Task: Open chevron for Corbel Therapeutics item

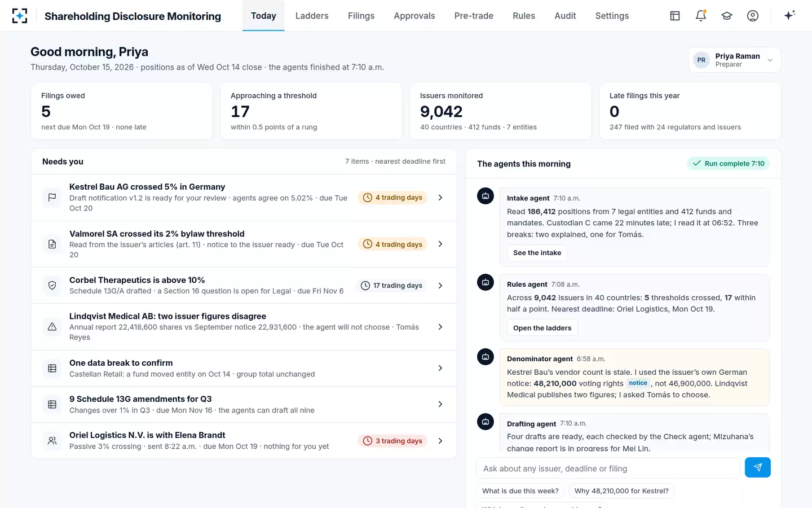Action: coord(440,286)
